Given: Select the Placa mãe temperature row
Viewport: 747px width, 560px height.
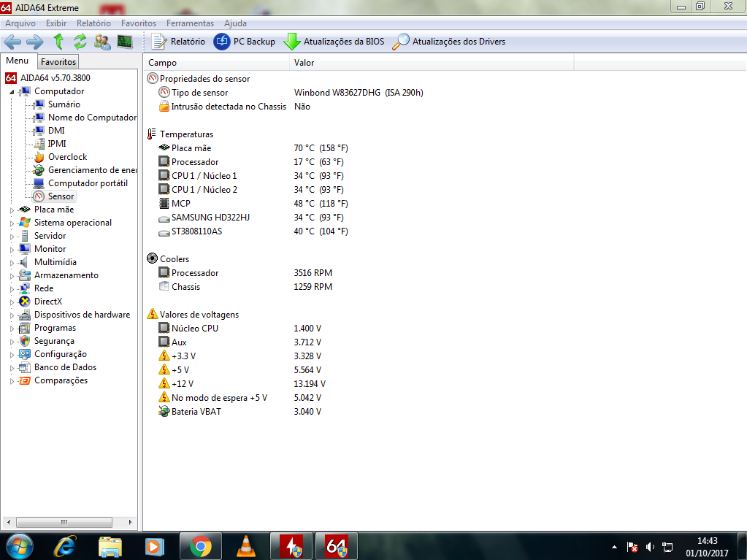Looking at the screenshot, I should pyautogui.click(x=253, y=148).
